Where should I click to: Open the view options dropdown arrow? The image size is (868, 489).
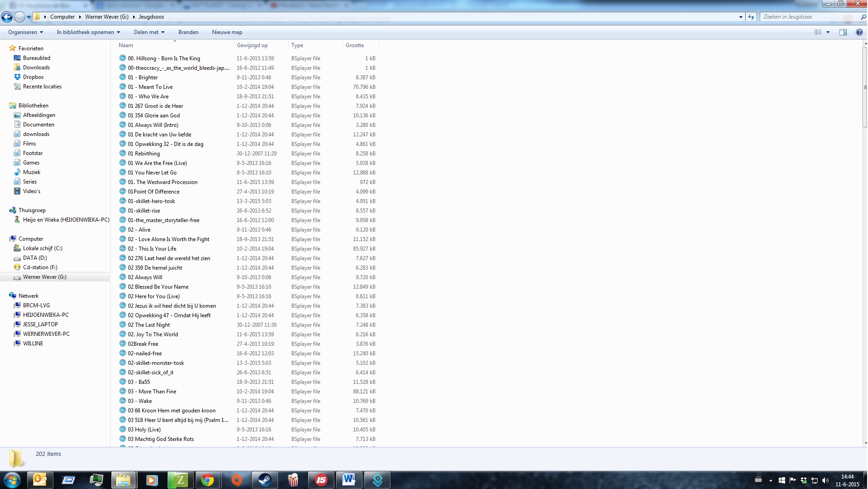coord(828,32)
